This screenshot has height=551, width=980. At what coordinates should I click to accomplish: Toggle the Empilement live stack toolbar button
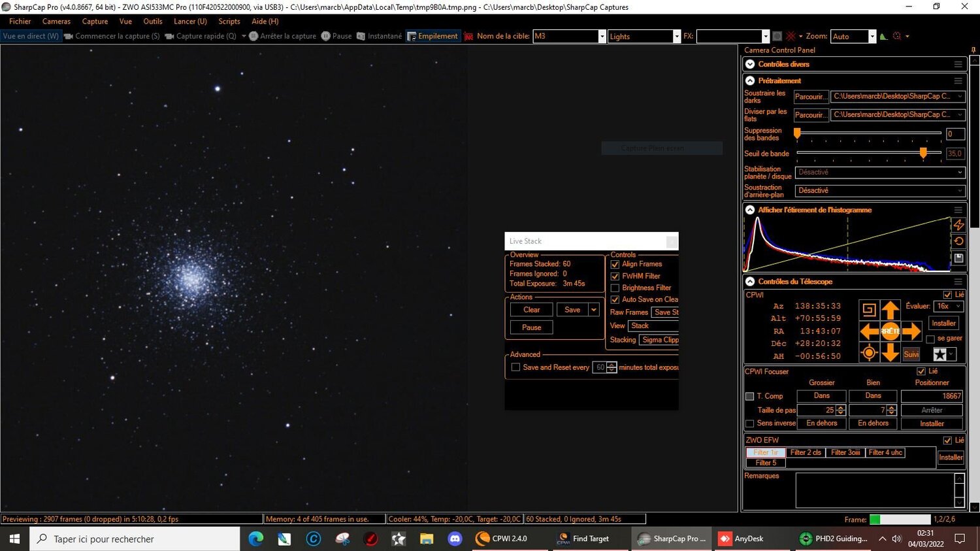coord(433,37)
